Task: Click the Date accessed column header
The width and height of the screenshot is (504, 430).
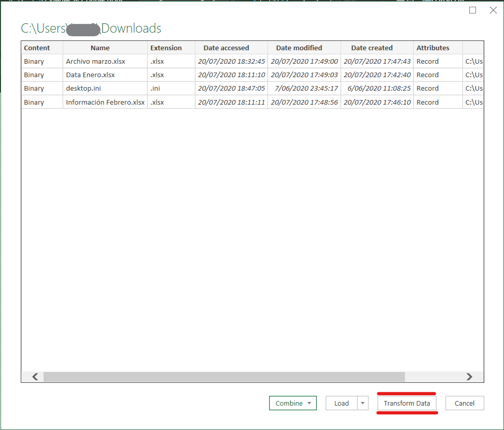Action: click(226, 48)
